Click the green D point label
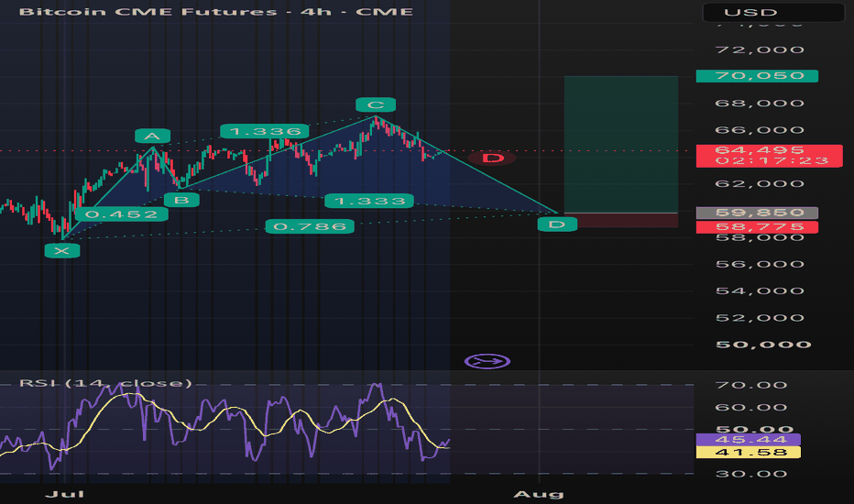854x504 pixels. click(x=556, y=224)
